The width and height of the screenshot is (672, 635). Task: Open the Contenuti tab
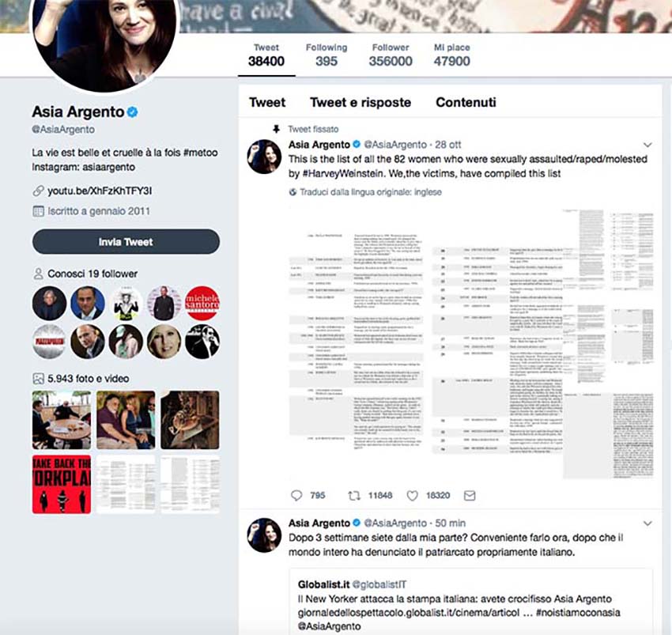pos(466,103)
